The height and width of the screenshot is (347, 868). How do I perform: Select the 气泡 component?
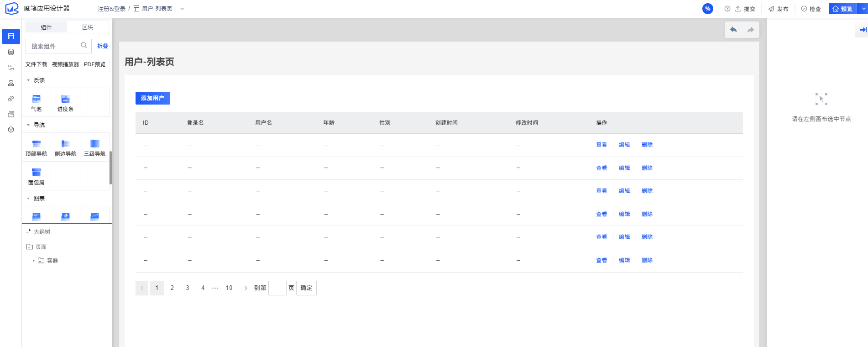click(37, 103)
